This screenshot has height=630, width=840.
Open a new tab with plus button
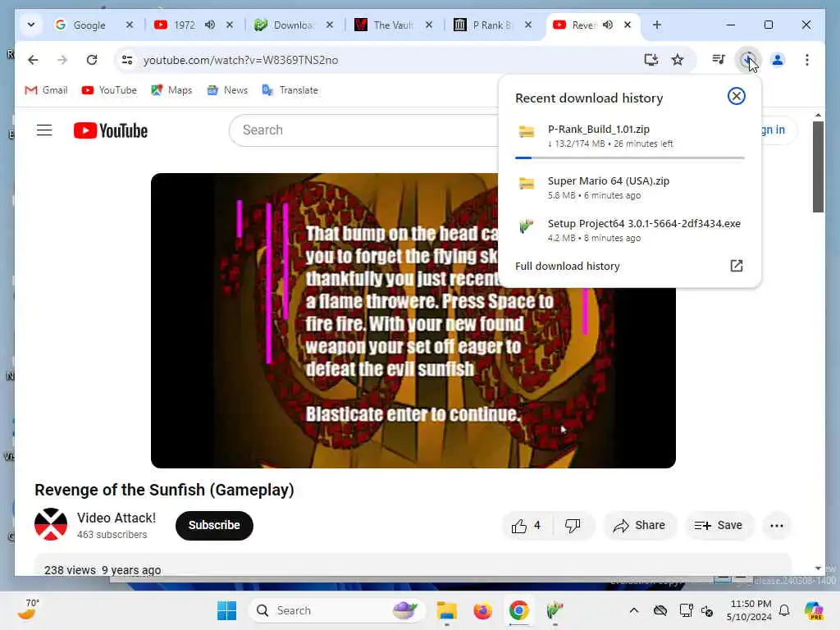click(657, 25)
